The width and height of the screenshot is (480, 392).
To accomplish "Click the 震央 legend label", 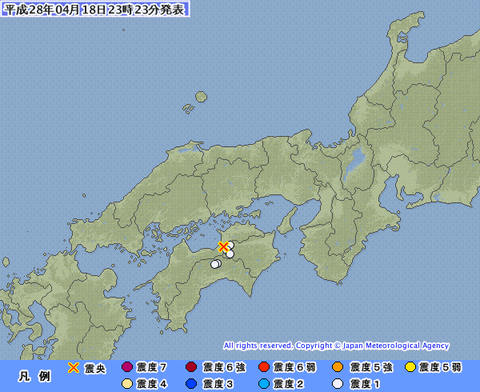I will 95,368.
